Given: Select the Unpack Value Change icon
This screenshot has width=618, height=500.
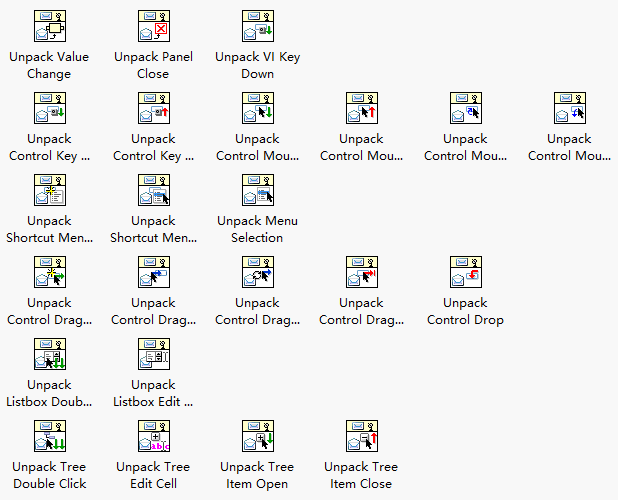Looking at the screenshot, I should (50, 26).
